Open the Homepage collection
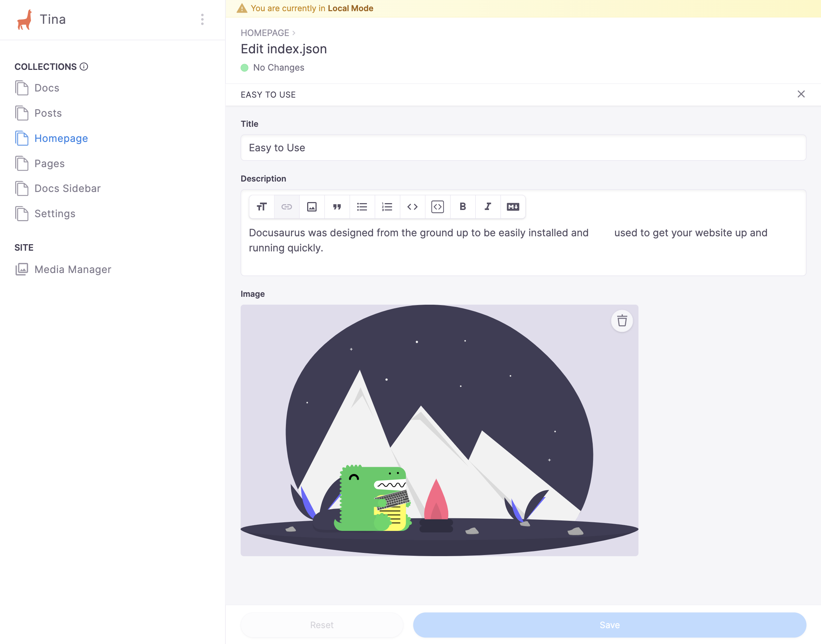This screenshot has width=821, height=644. tap(60, 138)
